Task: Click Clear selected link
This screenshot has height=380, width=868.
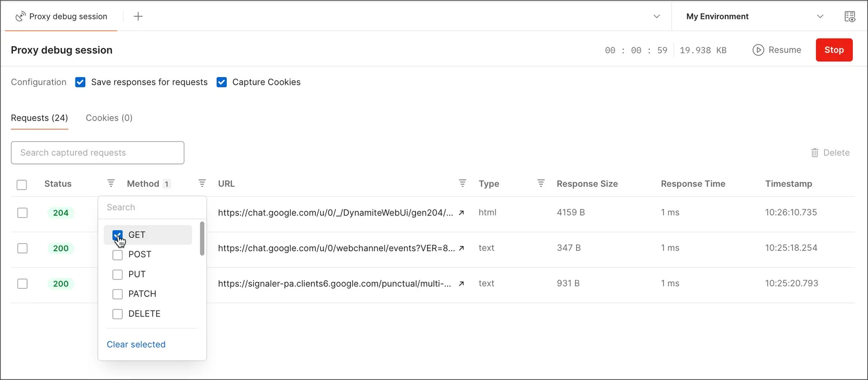Action: pos(136,344)
